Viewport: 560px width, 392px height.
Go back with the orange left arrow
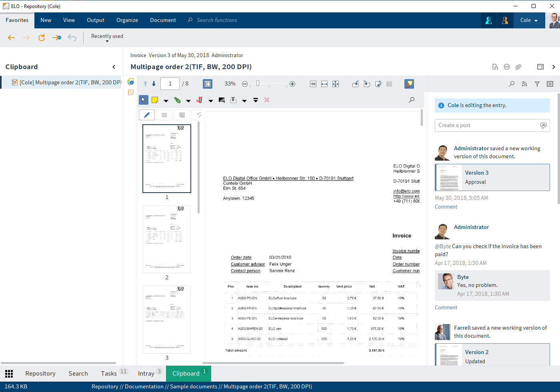[x=11, y=38]
